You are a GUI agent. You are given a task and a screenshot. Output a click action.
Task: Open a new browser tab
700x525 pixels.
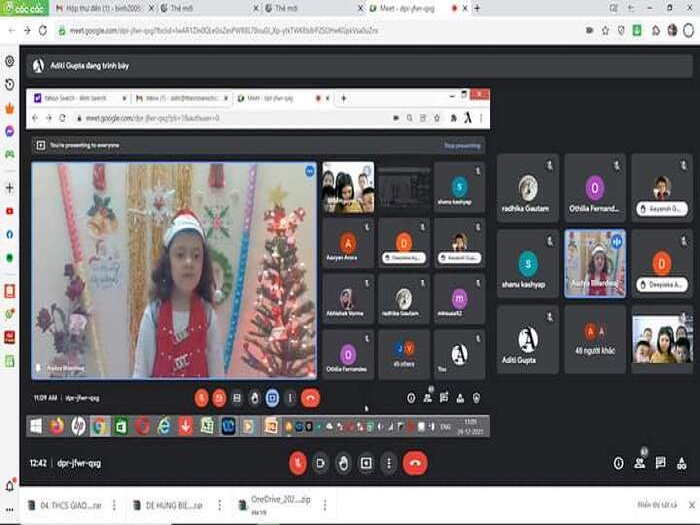[477, 8]
